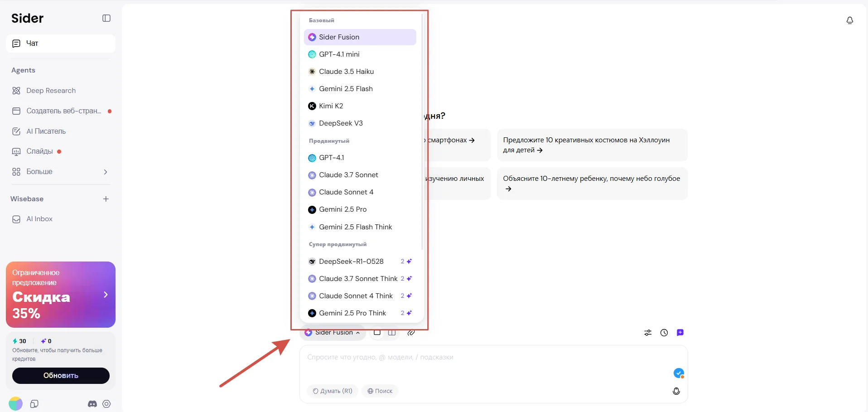
Task: Click the blue checkmark icon in input box
Action: [x=679, y=373]
